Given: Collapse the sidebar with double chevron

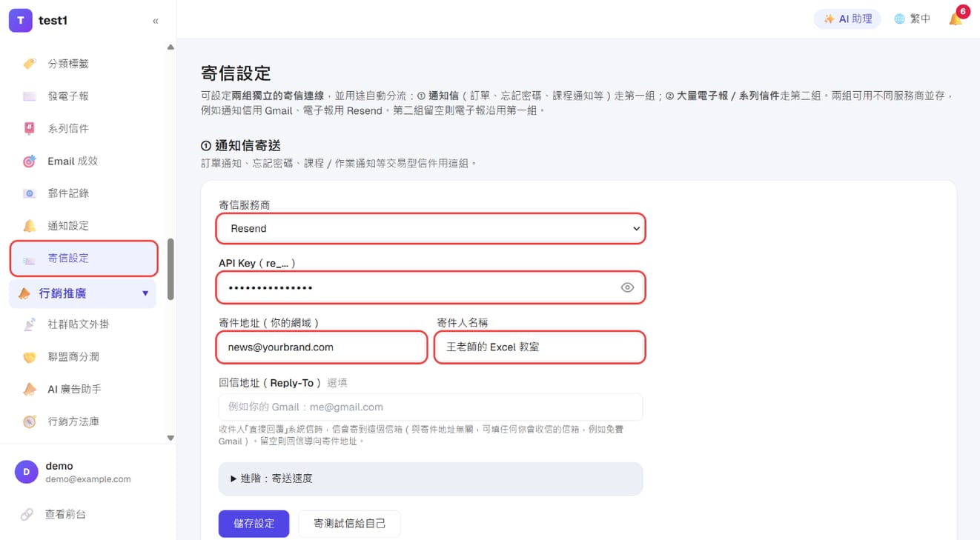Looking at the screenshot, I should click(156, 21).
